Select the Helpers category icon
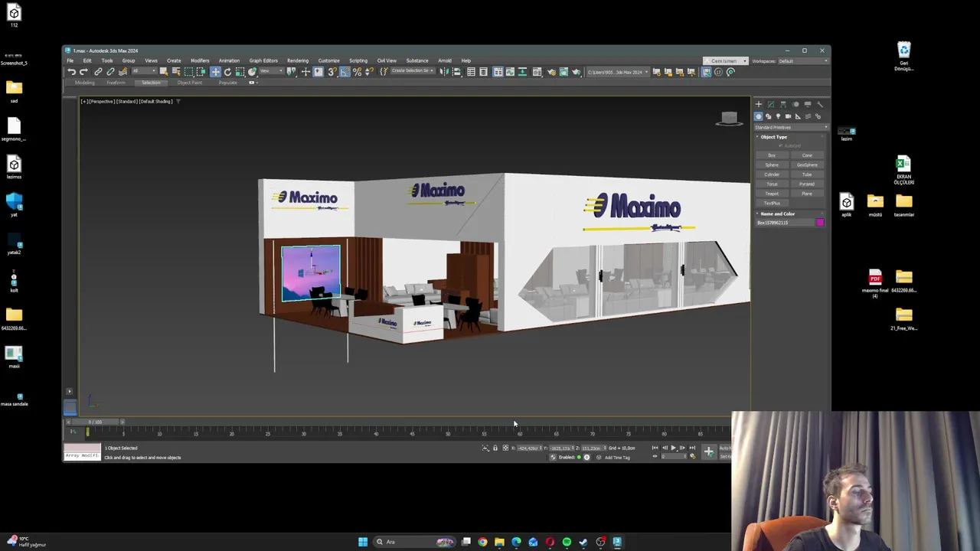The image size is (980, 551). coord(798,116)
